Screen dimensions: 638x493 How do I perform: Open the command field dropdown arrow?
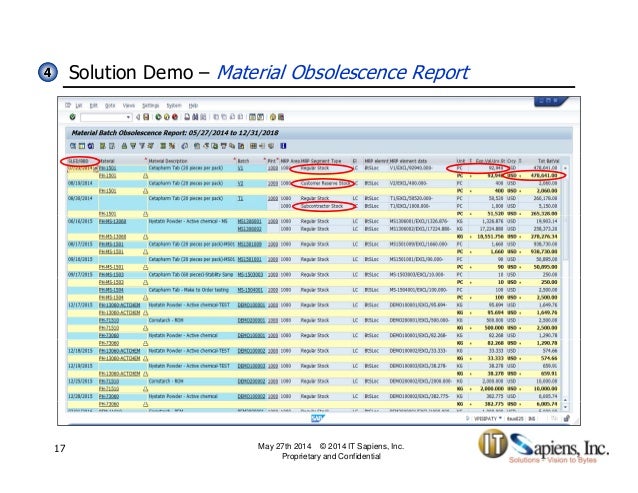[129, 117]
